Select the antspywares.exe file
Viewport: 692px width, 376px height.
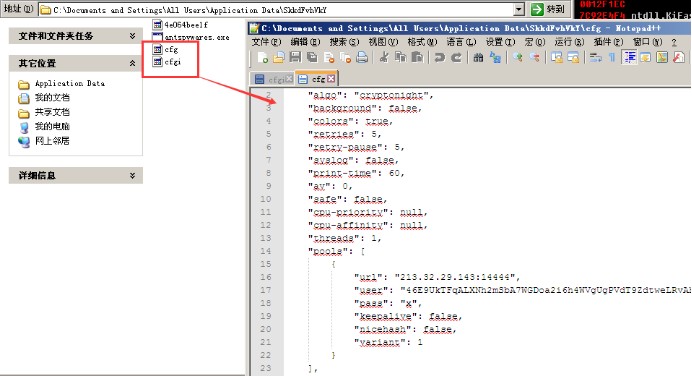[191, 37]
